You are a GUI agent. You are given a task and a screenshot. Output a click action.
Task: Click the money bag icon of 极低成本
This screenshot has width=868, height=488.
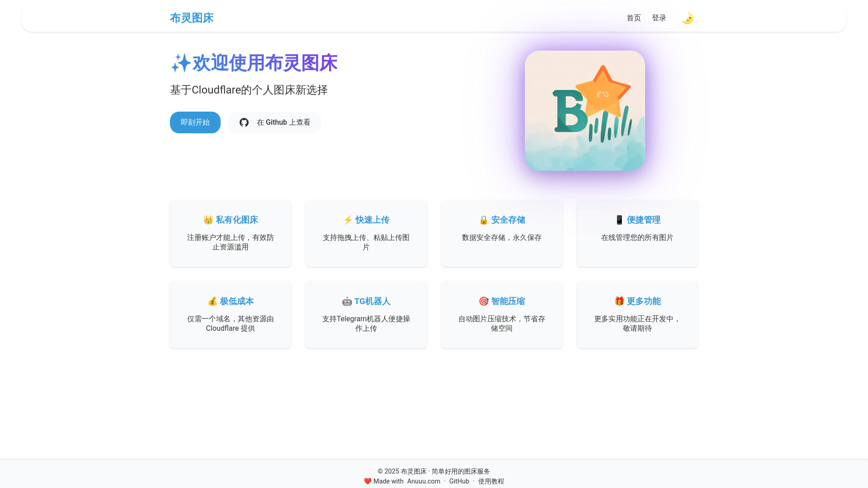(x=212, y=301)
